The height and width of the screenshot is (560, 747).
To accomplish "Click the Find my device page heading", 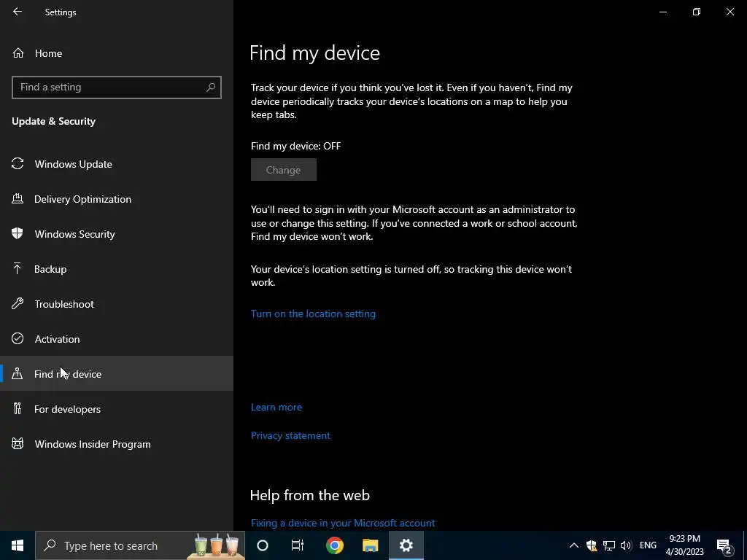I will (x=314, y=52).
